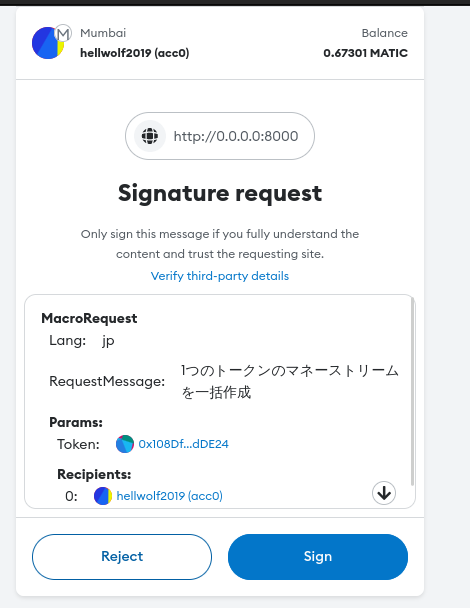
Task: Click the header account name hellwolf2019 (acc0)
Action: coord(135,53)
